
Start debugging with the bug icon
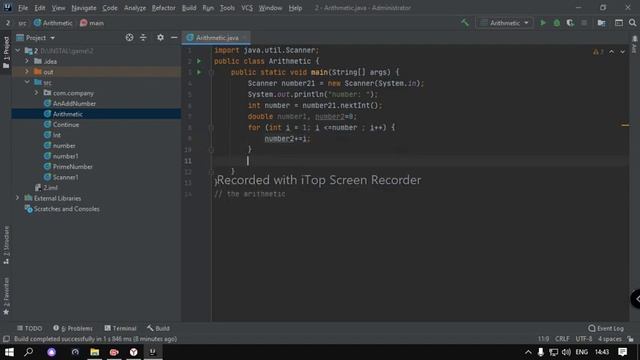557,23
